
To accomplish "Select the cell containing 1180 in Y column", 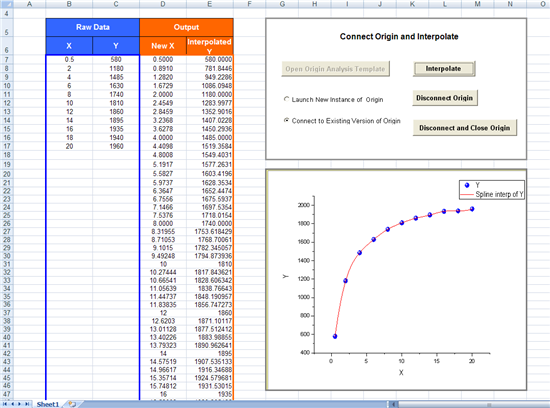I will [x=116, y=68].
